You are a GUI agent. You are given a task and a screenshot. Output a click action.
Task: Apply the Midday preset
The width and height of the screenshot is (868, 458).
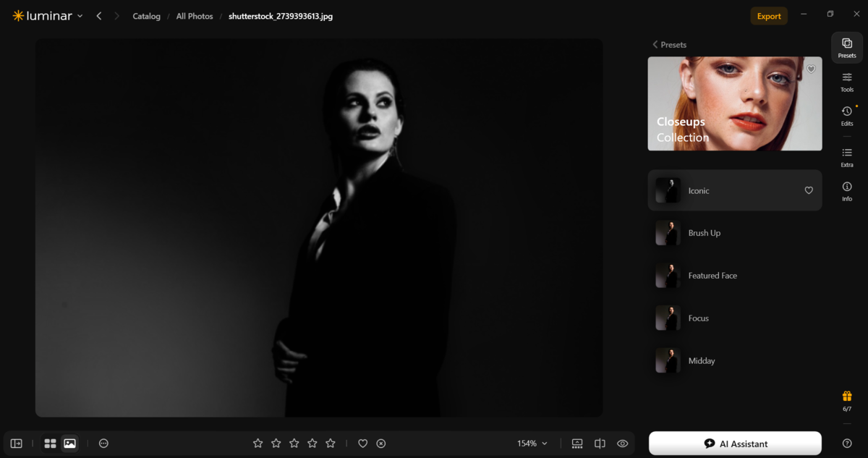coord(735,361)
